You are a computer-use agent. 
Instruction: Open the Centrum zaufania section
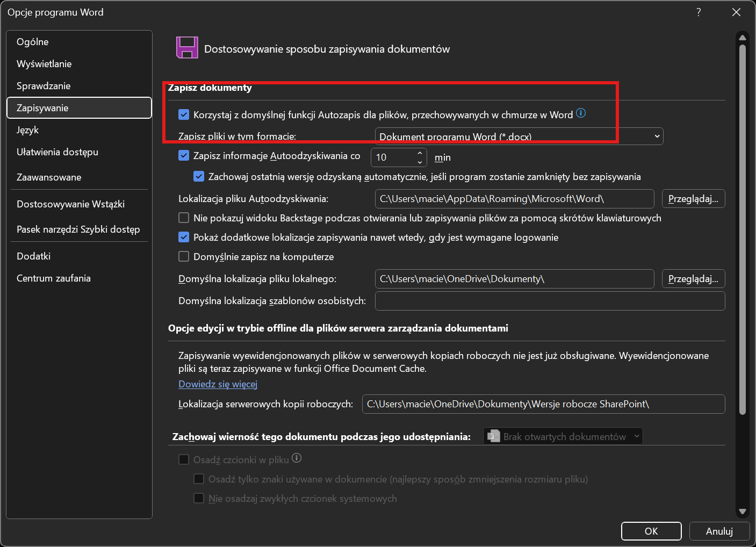(54, 278)
